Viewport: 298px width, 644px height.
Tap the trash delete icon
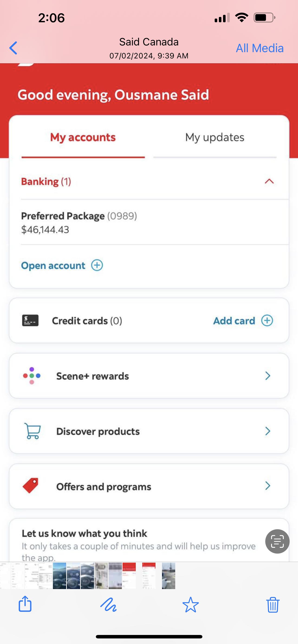pos(272,605)
